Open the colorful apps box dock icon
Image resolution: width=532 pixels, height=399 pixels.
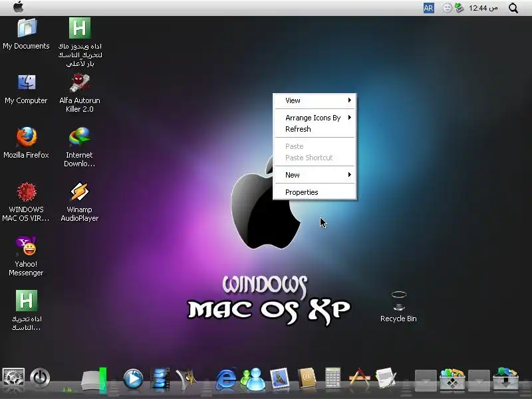(x=452, y=379)
